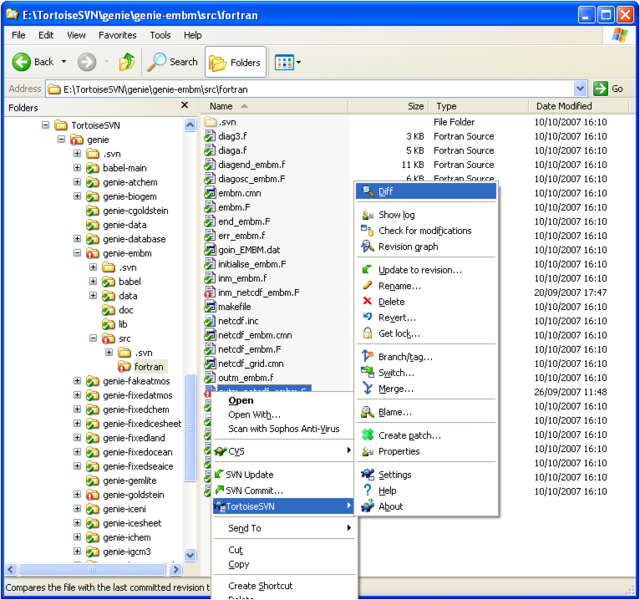Click the Search toolbar button
The image size is (640, 600).
pos(173,62)
